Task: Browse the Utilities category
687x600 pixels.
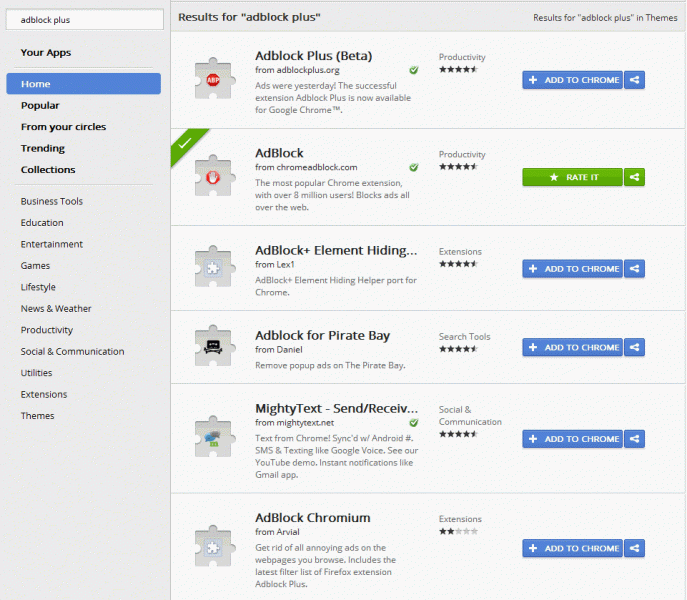Action: tap(36, 373)
